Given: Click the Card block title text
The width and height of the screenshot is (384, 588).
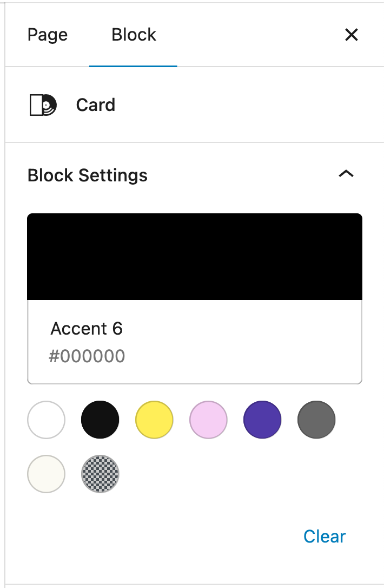Looking at the screenshot, I should [x=96, y=105].
